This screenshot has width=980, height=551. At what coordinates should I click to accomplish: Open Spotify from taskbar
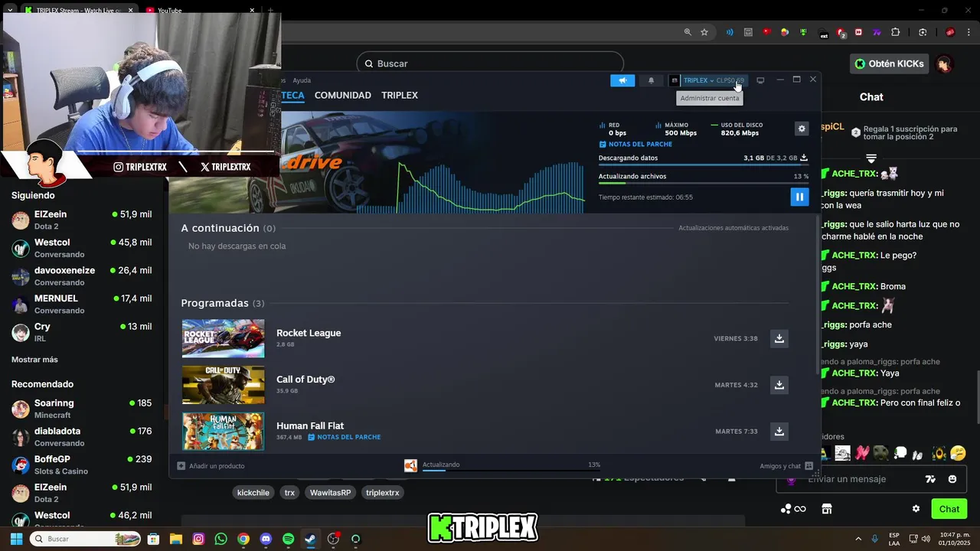pos(288,539)
